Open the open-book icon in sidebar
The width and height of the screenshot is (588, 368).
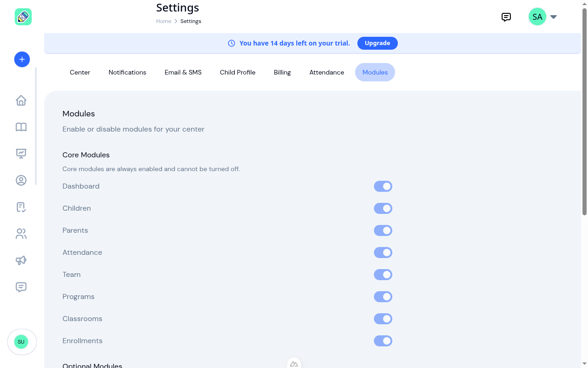point(21,127)
